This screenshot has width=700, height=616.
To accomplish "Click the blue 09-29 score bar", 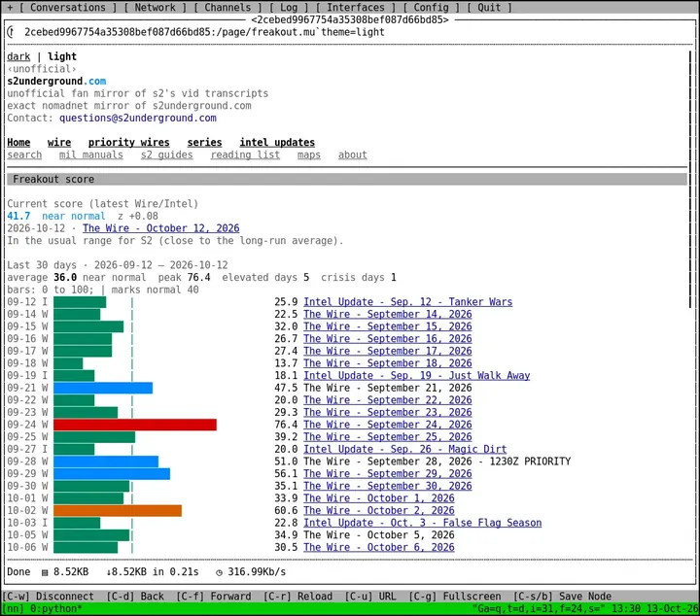I will 112,474.
